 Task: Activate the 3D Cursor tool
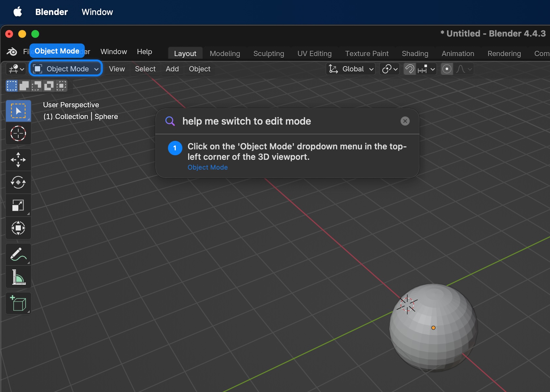click(x=18, y=133)
